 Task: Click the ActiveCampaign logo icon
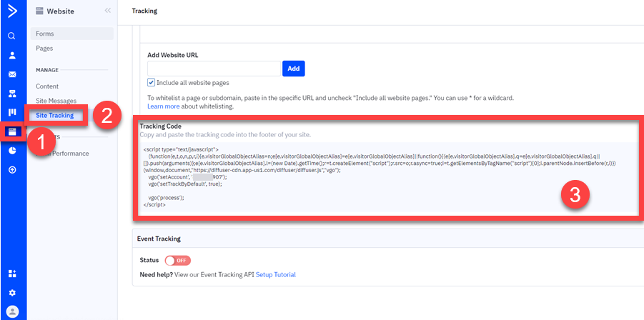tap(12, 11)
